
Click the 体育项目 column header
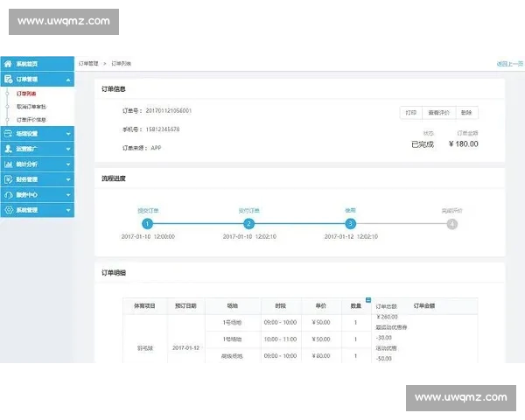click(x=144, y=305)
